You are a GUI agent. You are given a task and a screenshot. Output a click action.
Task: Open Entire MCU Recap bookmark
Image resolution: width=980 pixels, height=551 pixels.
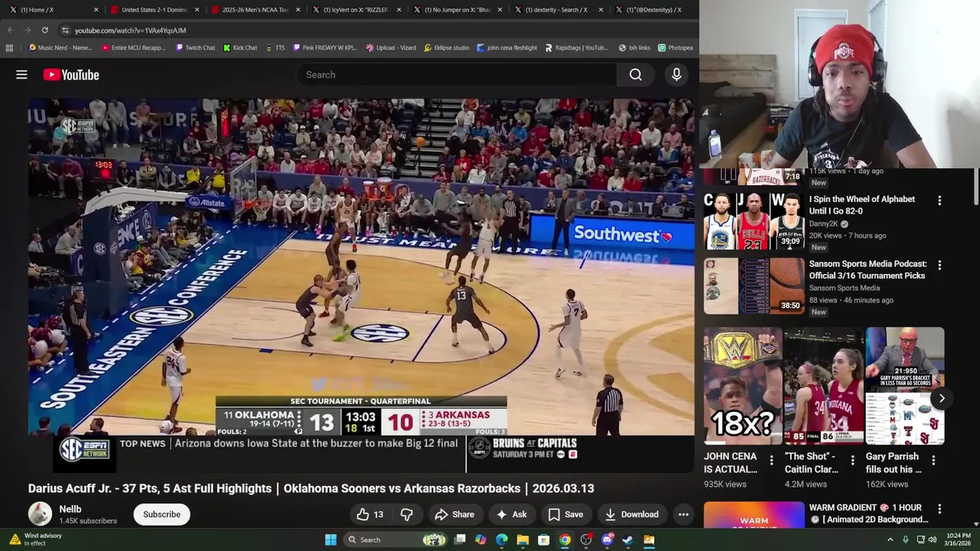tap(133, 47)
